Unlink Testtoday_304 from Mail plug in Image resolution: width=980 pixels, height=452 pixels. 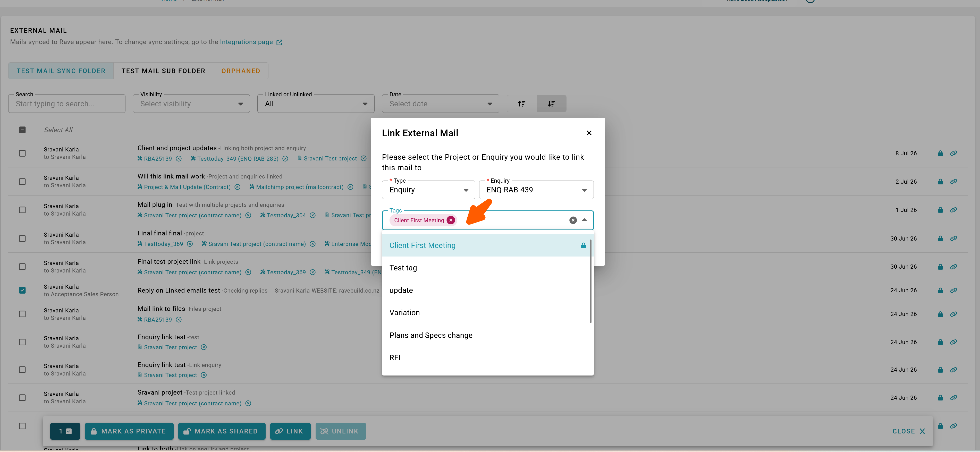click(x=313, y=215)
